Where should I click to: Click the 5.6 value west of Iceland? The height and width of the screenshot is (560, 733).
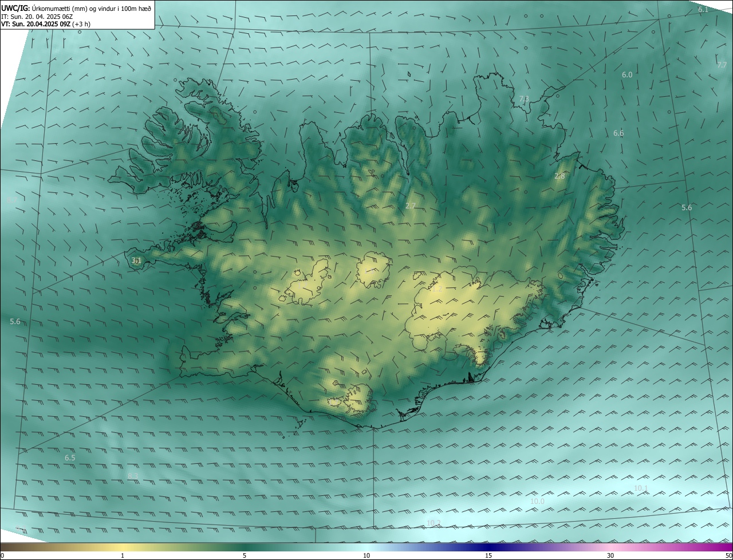click(15, 322)
